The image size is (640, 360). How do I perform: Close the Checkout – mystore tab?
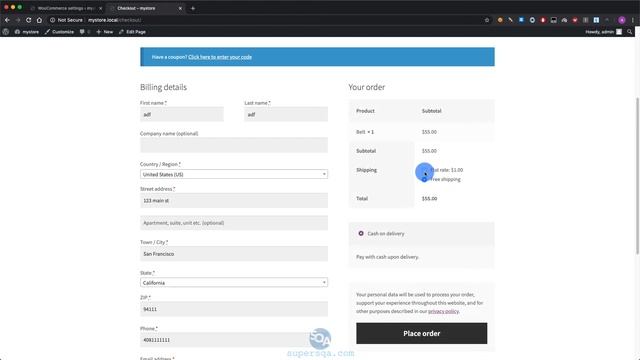(x=180, y=8)
